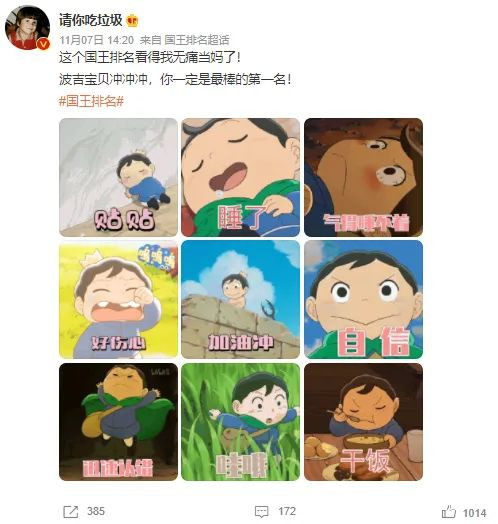Open the 睡了 sleeping sticker image

[241, 177]
